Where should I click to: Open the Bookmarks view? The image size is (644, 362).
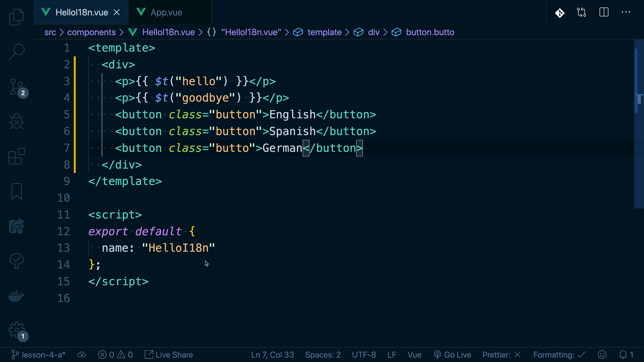tap(16, 191)
